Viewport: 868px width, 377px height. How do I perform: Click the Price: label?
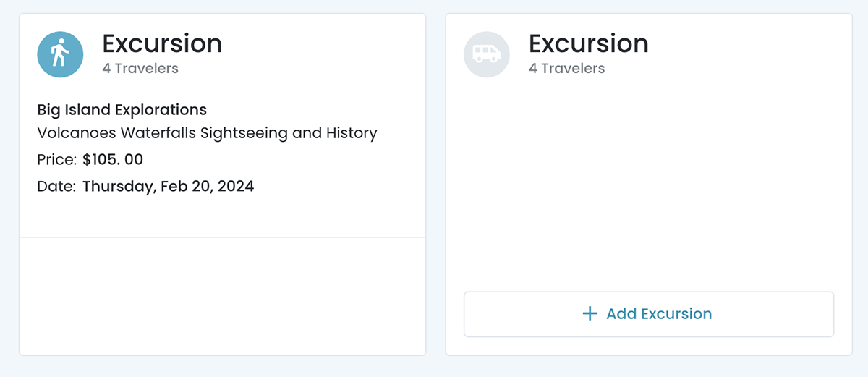pos(56,160)
